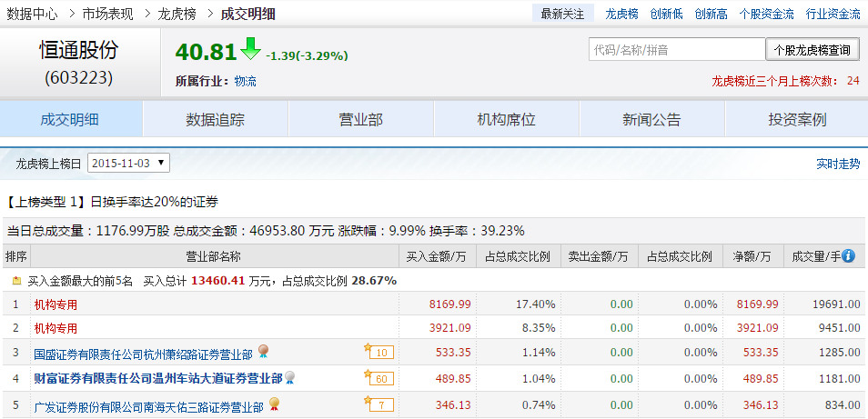Open the 个股资金流 link in top navigation
Image resolution: width=868 pixels, height=419 pixels.
click(766, 14)
